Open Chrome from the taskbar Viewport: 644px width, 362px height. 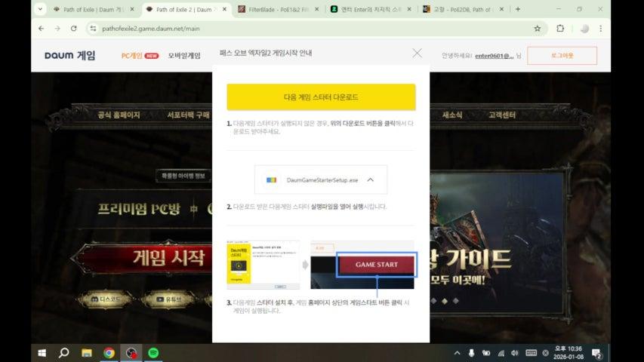click(109, 353)
